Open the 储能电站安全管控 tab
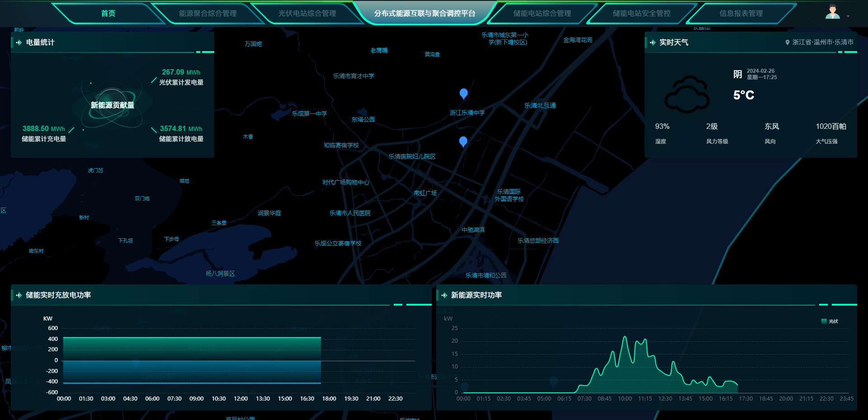 coord(642,14)
